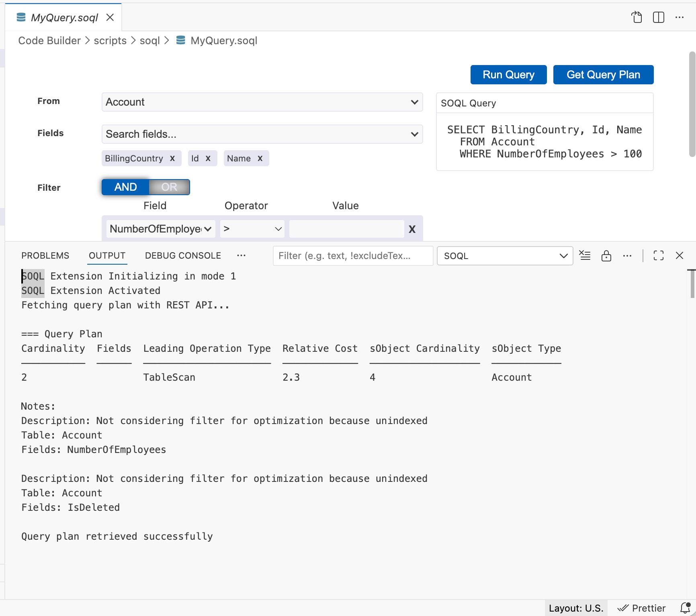Remove the Id field chip
696x616 pixels.
click(209, 158)
